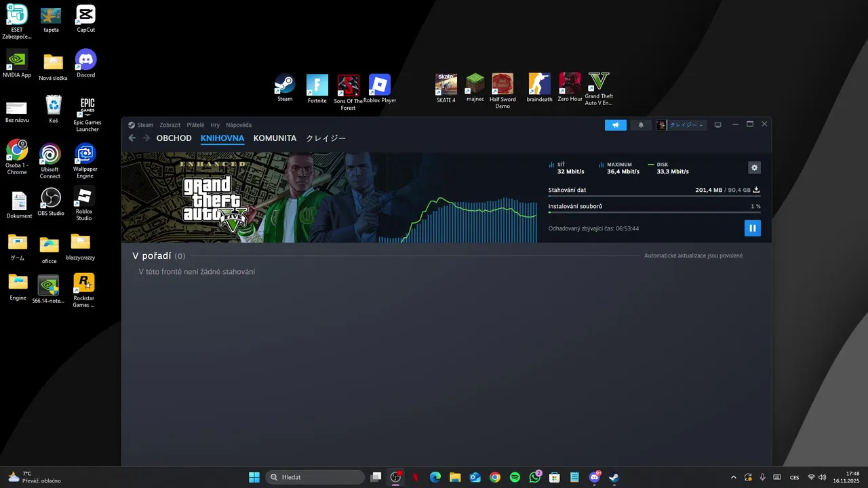Show hidden system tray icons chevron
Viewport: 868px width, 488px height.
733,477
